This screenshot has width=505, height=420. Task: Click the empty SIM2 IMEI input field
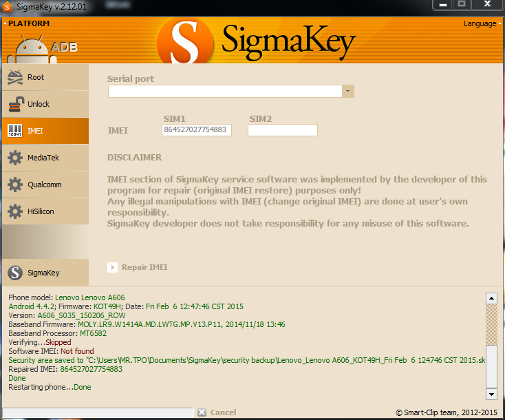[x=283, y=130]
